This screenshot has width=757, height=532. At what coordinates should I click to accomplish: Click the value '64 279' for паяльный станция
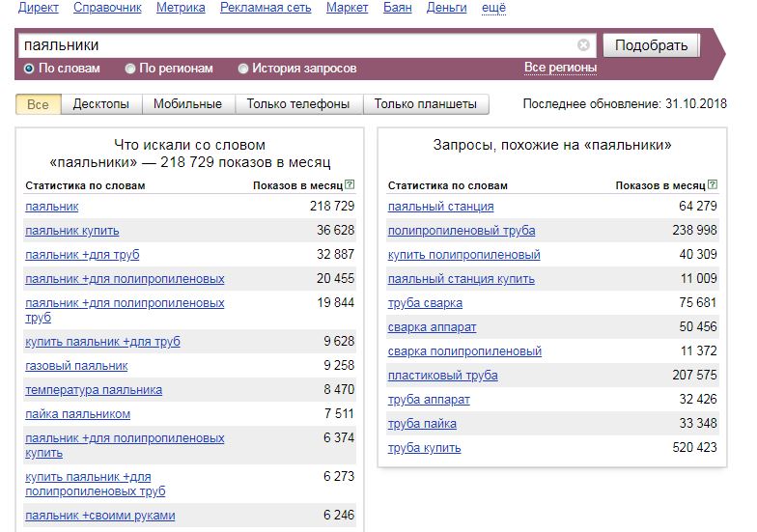click(698, 207)
